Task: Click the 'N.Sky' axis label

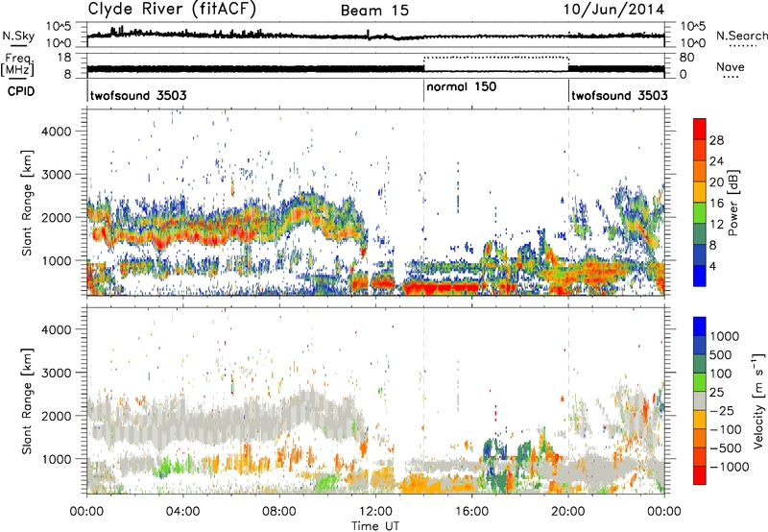Action: [x=18, y=36]
